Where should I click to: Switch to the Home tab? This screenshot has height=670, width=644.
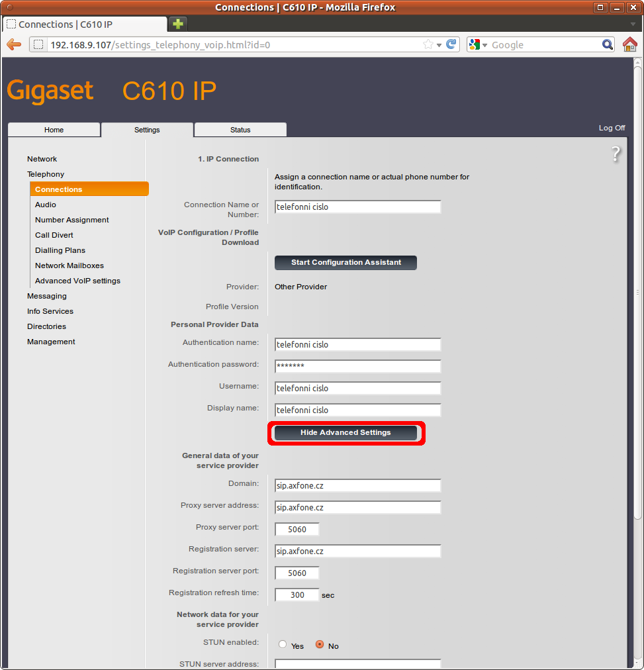54,130
